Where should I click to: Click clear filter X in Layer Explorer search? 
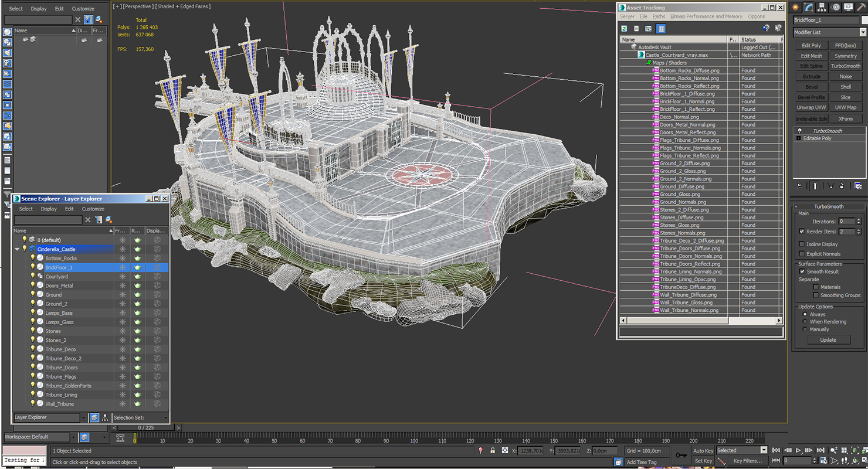(88, 220)
